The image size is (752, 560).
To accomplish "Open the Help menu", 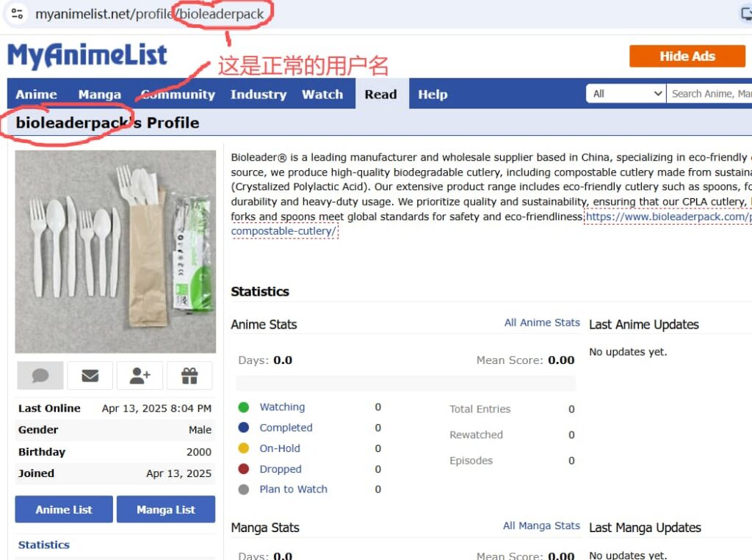I will point(433,94).
